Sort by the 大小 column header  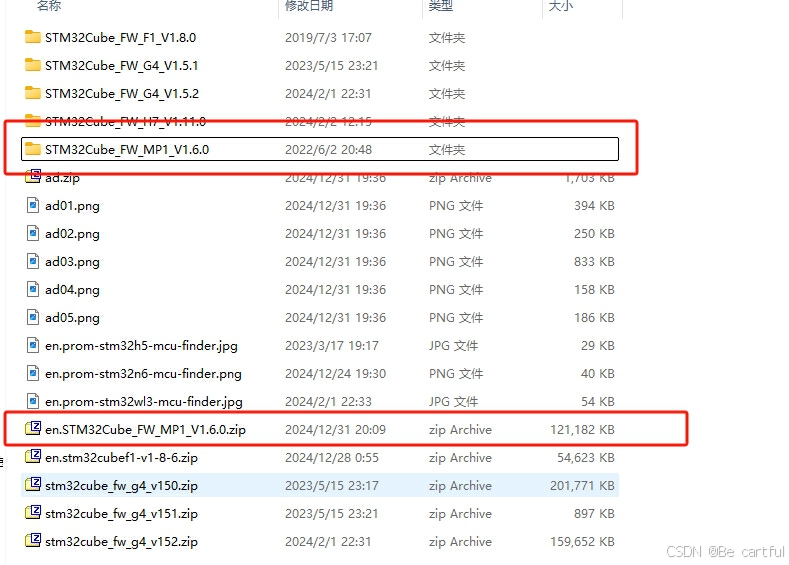[x=561, y=6]
